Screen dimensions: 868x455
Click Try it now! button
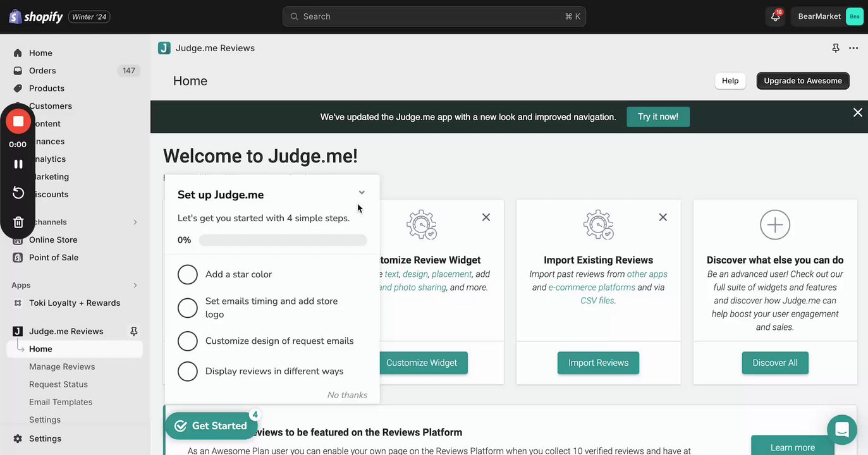pos(658,117)
